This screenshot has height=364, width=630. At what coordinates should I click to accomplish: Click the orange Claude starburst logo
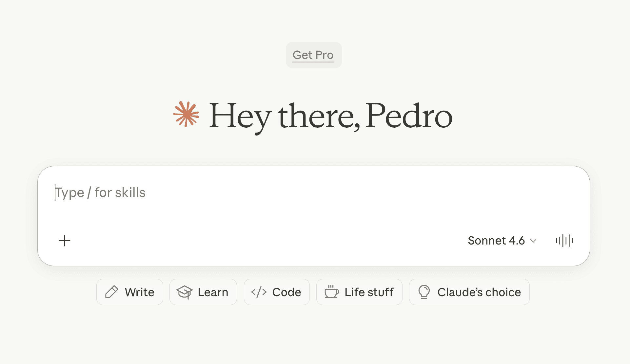(x=186, y=114)
